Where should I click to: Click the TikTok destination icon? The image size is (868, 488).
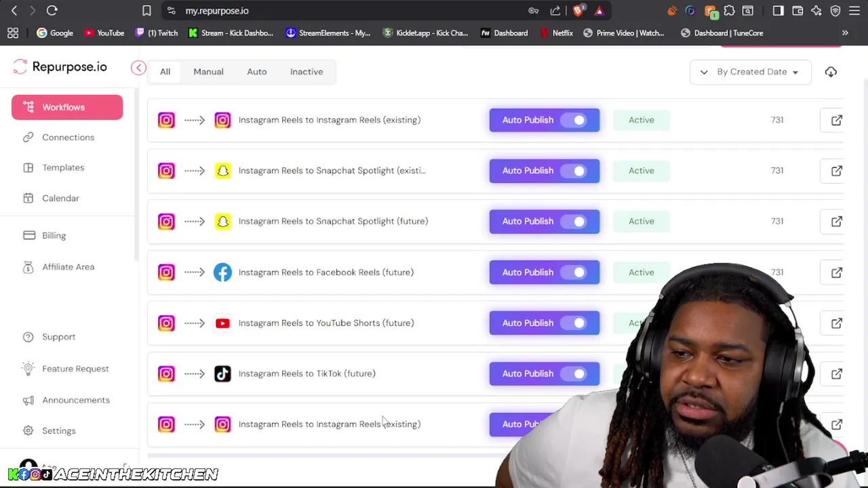222,373
